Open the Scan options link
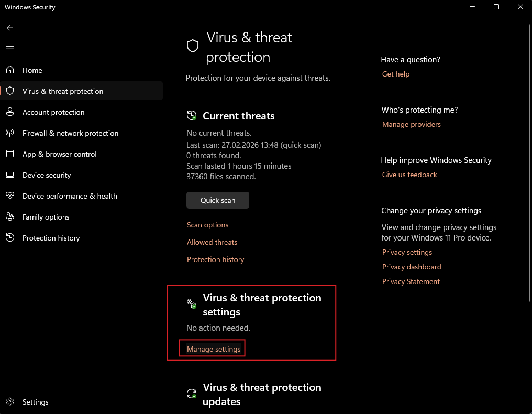 pyautogui.click(x=208, y=225)
